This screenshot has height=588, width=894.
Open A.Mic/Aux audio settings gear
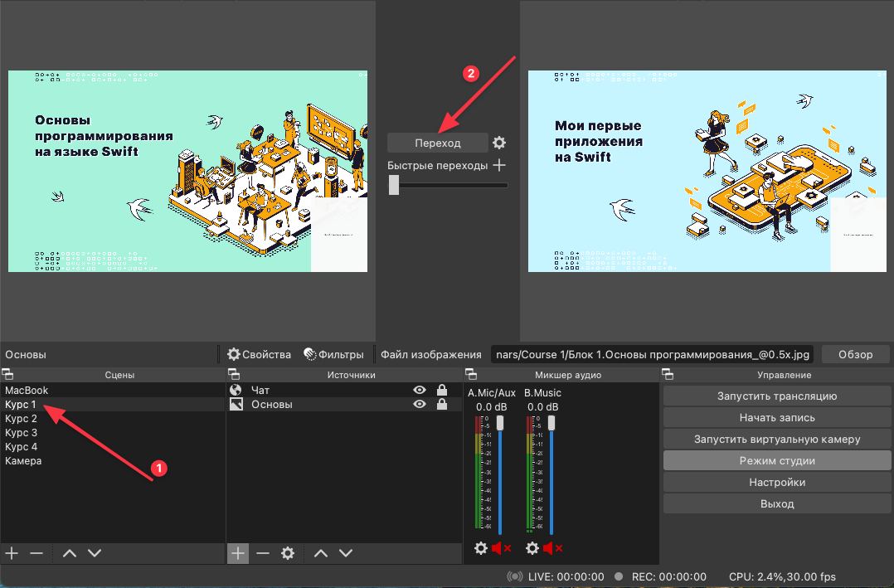coord(481,548)
